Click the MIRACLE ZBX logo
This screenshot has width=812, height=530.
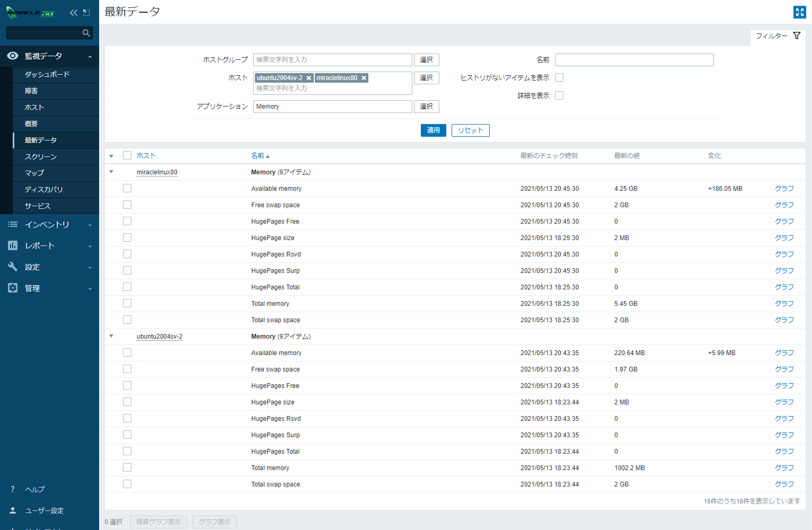(30, 13)
